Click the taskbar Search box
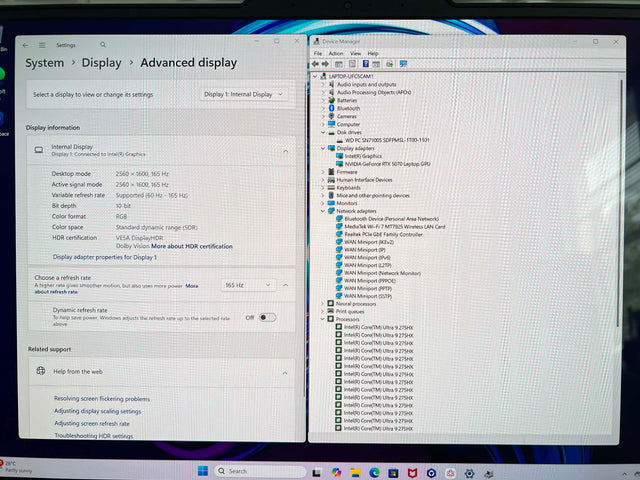The image size is (640, 480). (x=260, y=471)
